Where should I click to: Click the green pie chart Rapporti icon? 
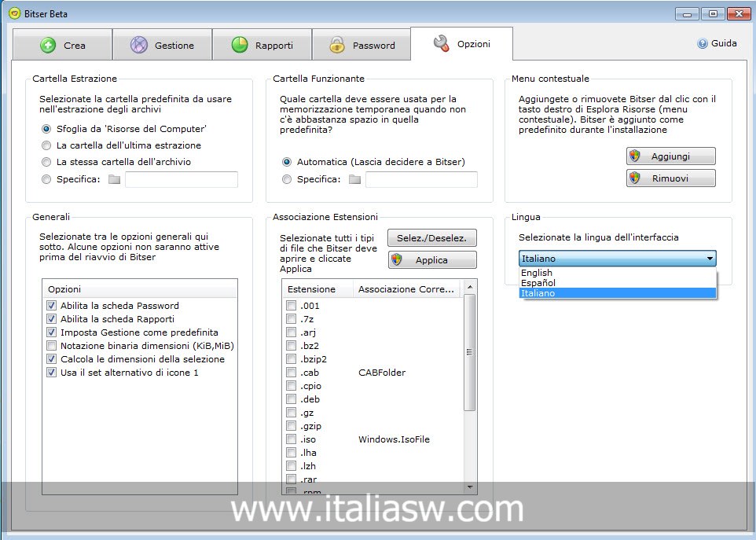point(240,46)
